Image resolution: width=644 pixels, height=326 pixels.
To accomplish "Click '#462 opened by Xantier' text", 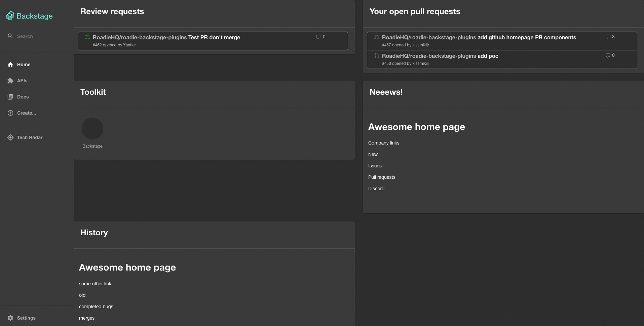I will [x=114, y=45].
